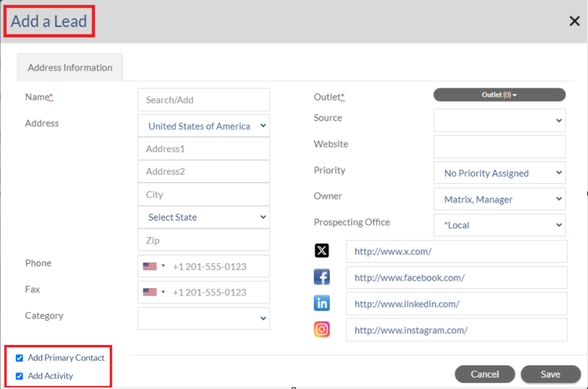Image resolution: width=588 pixels, height=389 pixels.
Task: Uncheck the Add Activity checkbox
Action: click(19, 376)
